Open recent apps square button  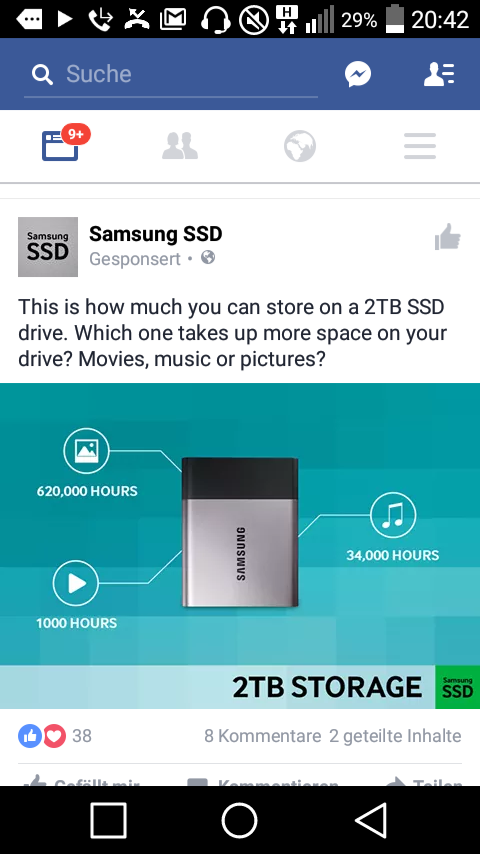(x=108, y=820)
